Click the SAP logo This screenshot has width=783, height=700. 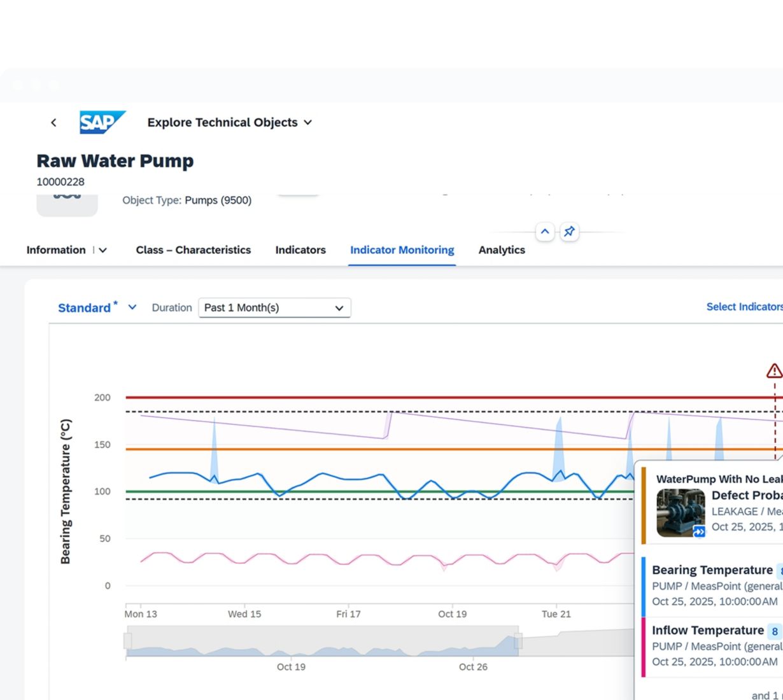(x=102, y=122)
